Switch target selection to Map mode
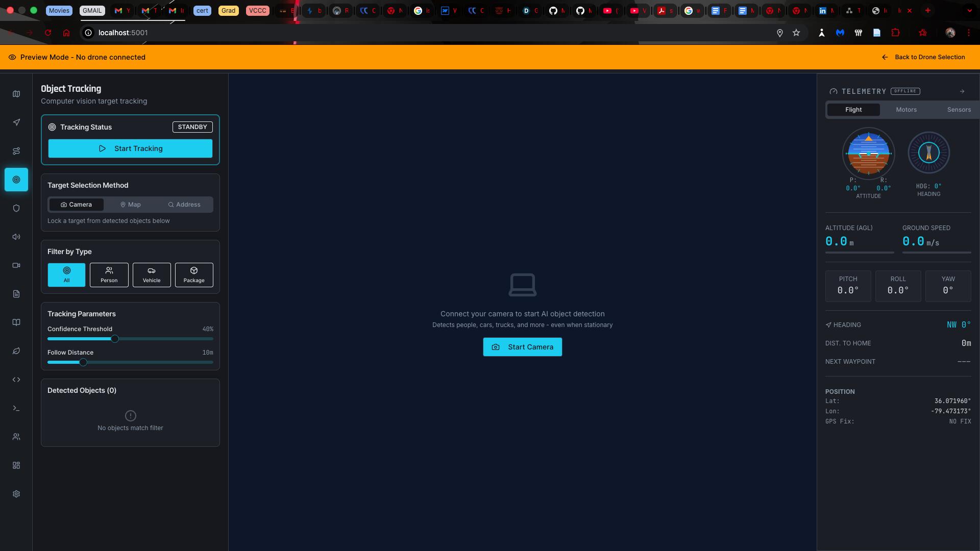Image resolution: width=980 pixels, height=551 pixels. click(x=130, y=204)
